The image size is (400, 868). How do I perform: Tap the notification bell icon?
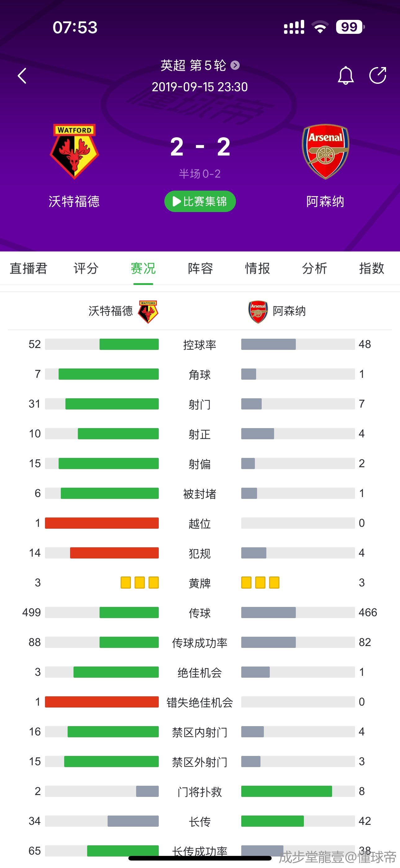click(x=345, y=75)
